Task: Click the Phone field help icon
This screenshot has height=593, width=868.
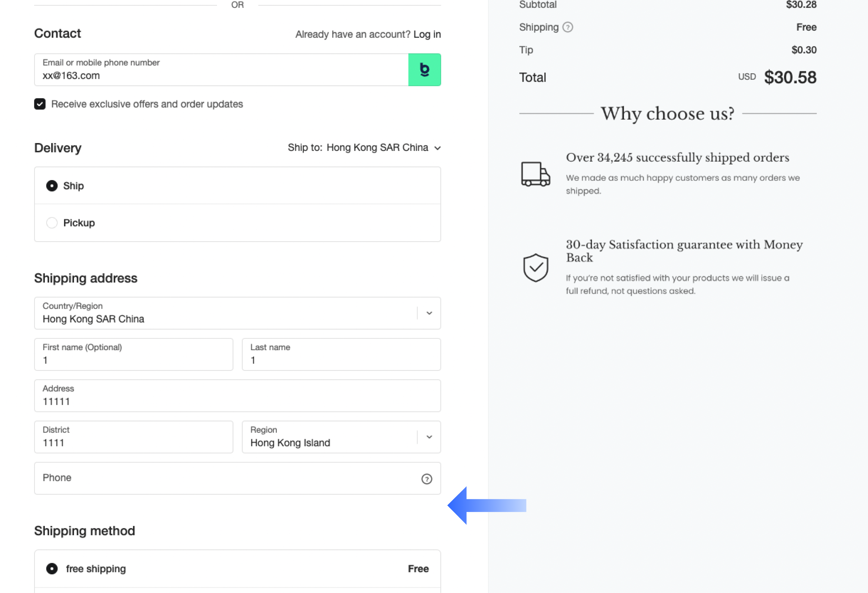Action: [x=427, y=479]
